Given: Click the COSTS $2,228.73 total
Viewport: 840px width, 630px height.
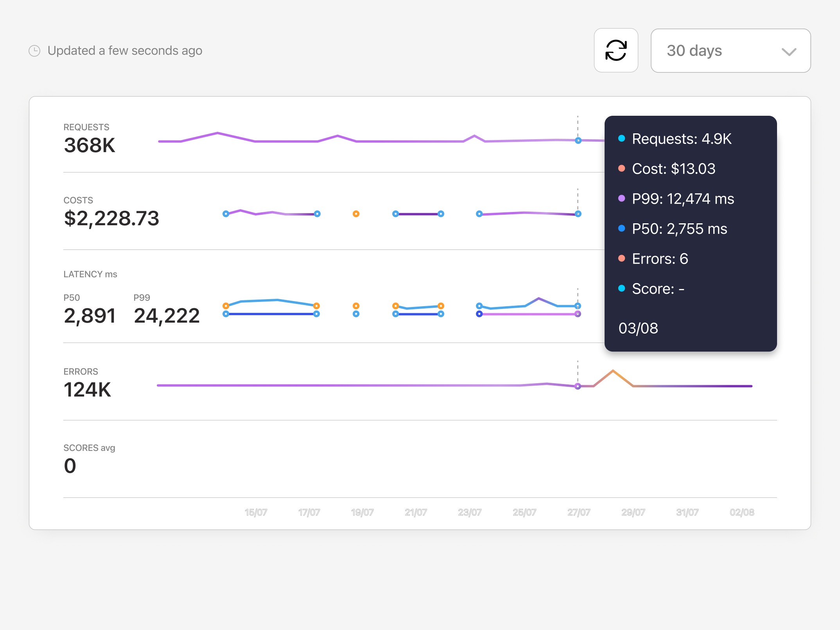Looking at the screenshot, I should click(111, 218).
